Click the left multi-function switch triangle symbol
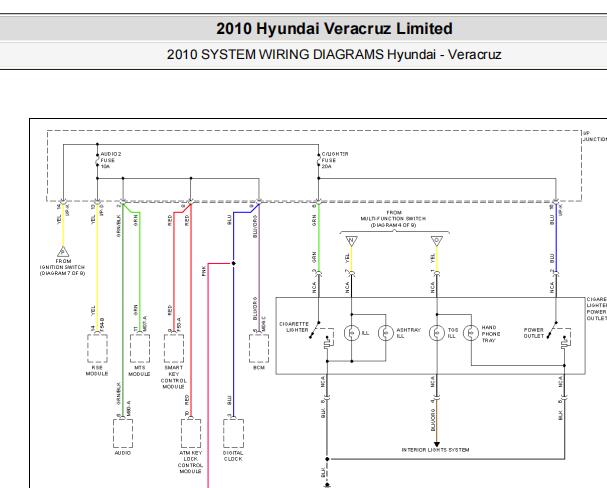Screen dimensions: 607x488 [x=352, y=241]
